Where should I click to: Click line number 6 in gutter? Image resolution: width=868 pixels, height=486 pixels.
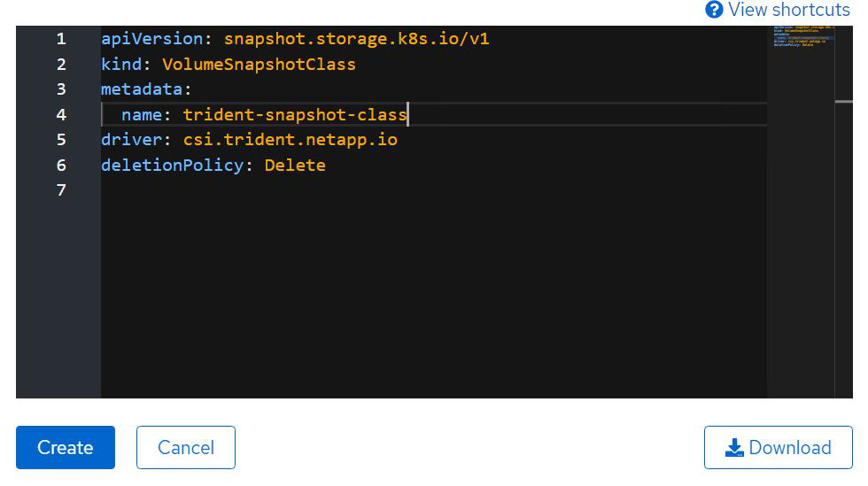point(61,166)
